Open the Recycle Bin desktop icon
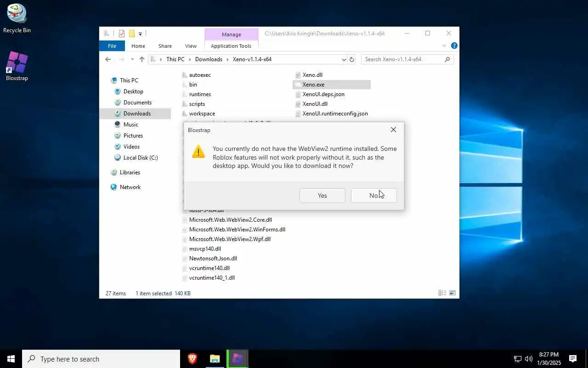Viewport: 588px width, 368px height. (x=17, y=18)
